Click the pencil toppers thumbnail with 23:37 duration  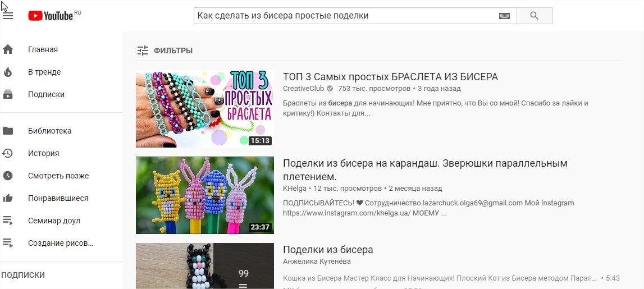tap(205, 195)
